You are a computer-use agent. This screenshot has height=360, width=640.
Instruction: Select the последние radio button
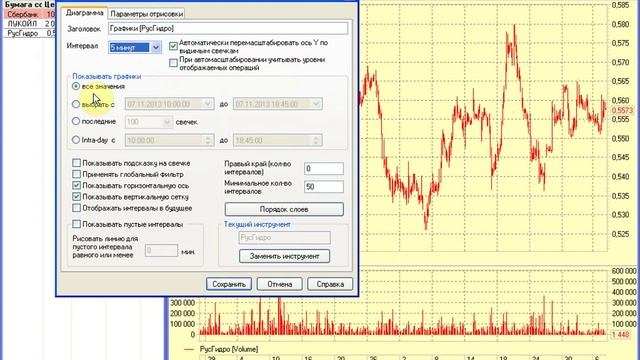click(76, 121)
